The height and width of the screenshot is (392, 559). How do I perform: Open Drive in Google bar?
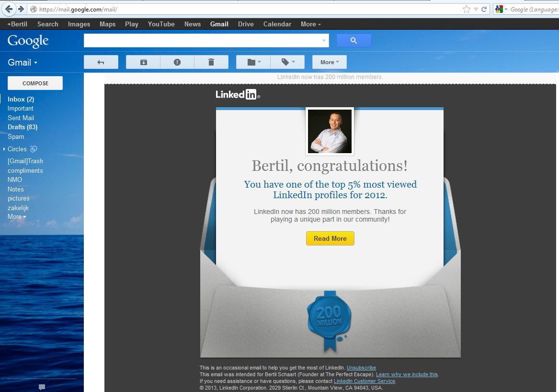(x=246, y=24)
